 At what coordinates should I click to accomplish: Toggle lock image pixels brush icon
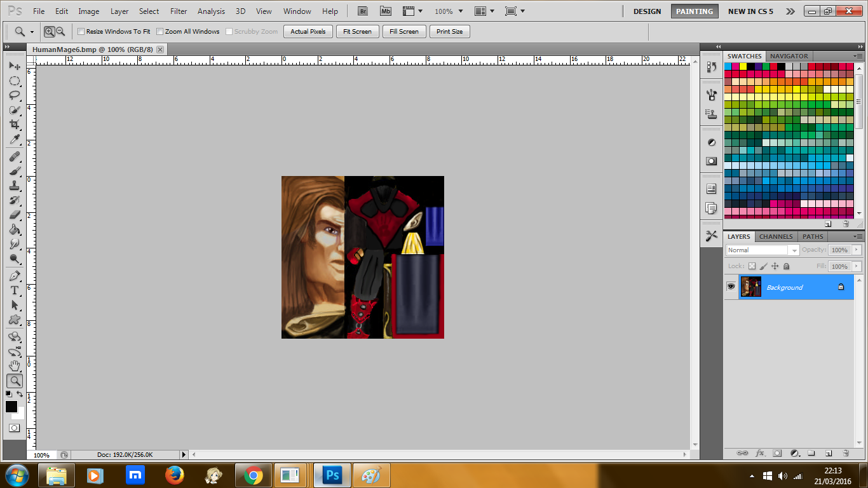click(764, 266)
